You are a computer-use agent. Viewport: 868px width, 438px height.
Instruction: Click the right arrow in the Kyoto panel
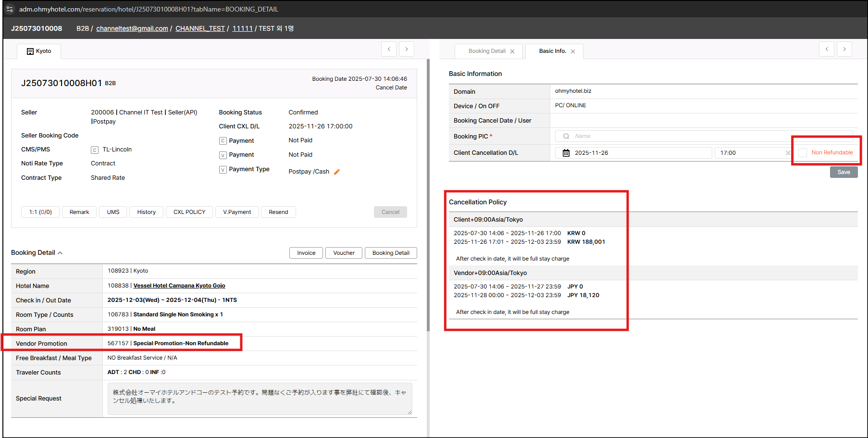pos(407,49)
